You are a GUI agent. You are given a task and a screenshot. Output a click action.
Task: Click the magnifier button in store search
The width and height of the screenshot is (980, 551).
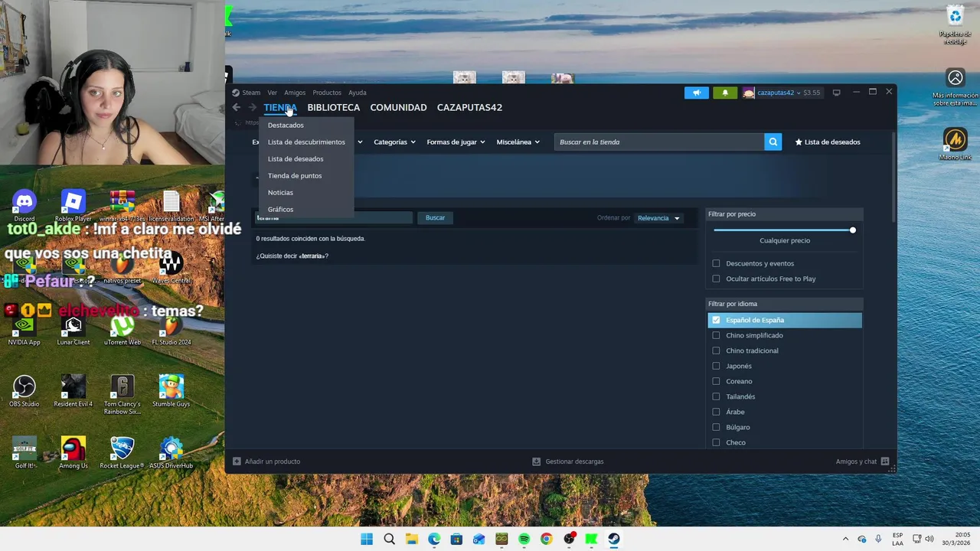click(x=773, y=142)
